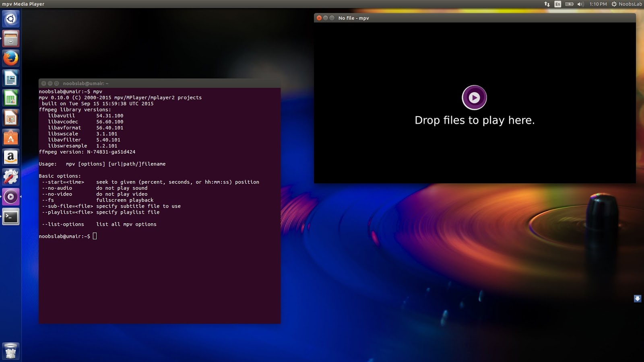Open the Trash in the launcher
Screen dimensions: 644x362
click(x=11, y=351)
